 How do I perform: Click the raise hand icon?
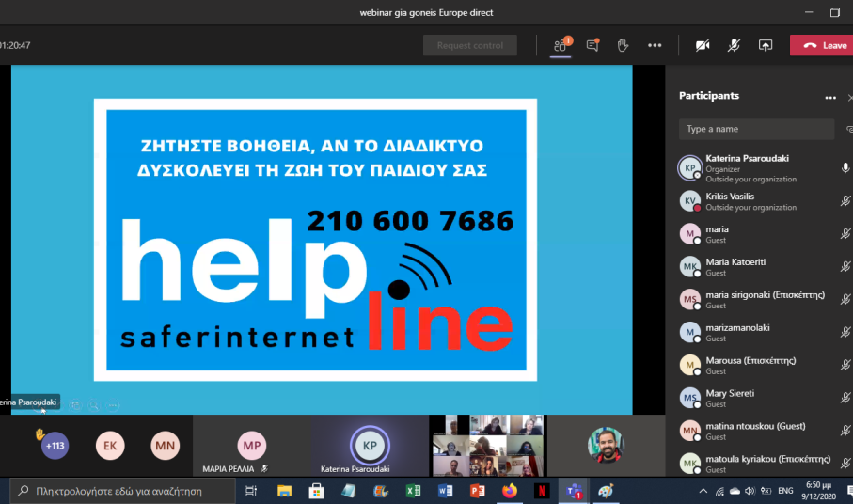(623, 45)
